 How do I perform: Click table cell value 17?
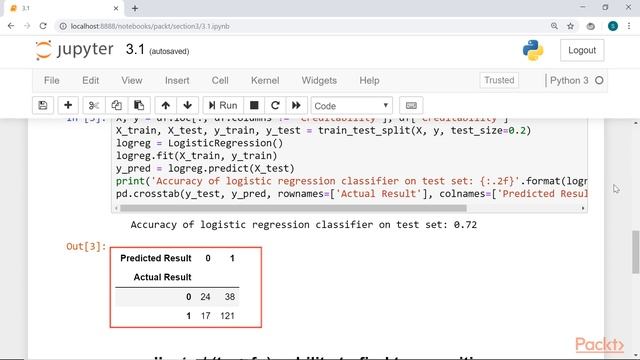(205, 316)
